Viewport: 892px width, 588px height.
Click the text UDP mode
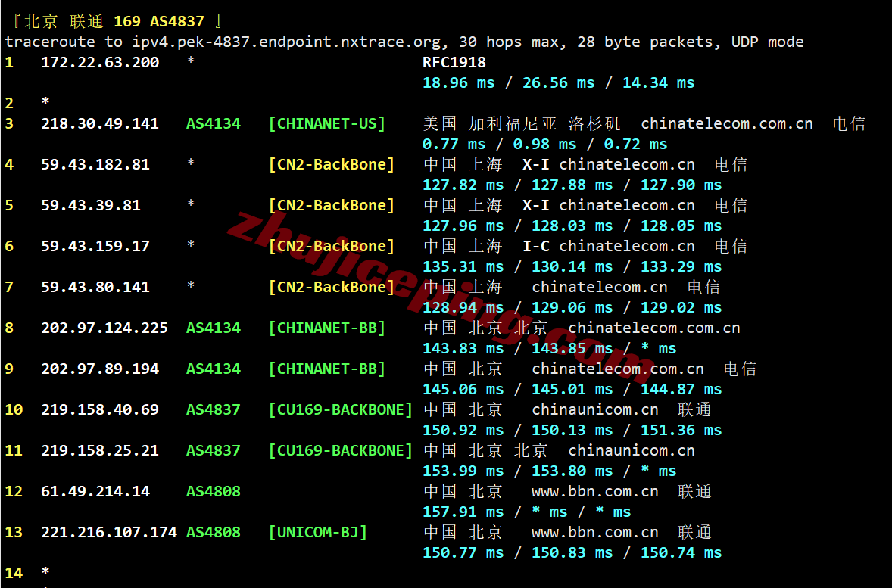(768, 42)
